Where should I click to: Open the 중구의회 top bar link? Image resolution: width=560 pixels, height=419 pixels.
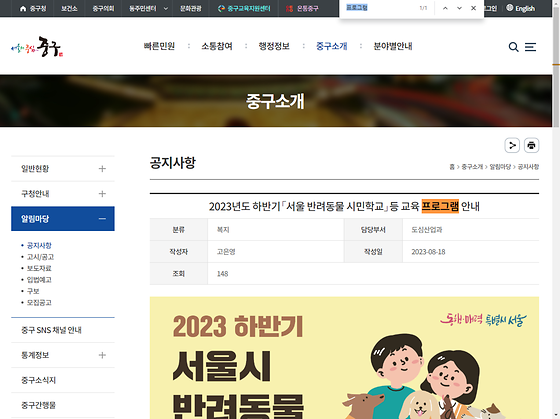(103, 8)
